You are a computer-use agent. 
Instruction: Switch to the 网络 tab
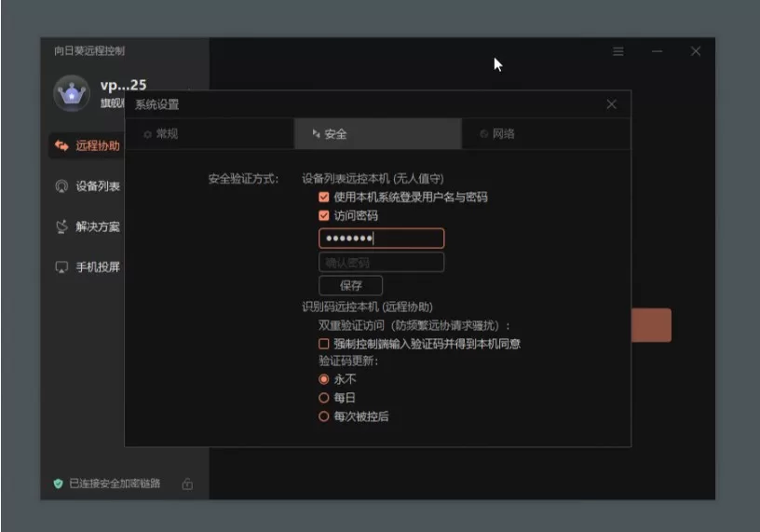[546, 134]
